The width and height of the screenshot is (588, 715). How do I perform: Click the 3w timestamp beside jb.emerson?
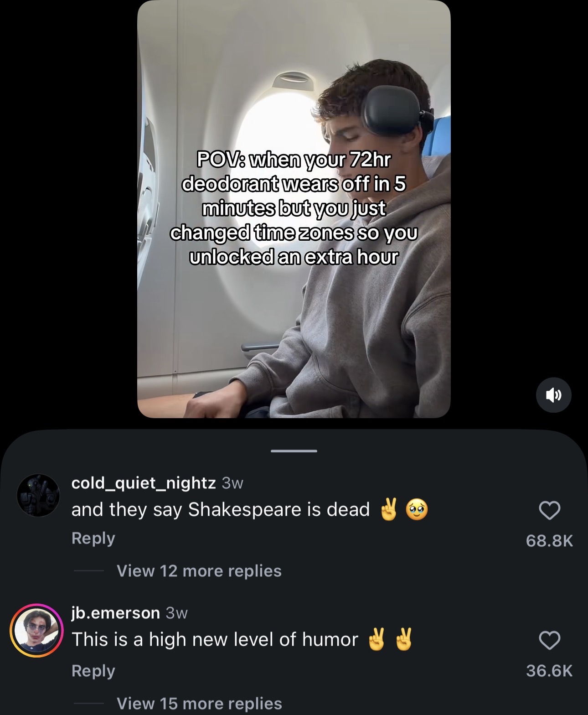(177, 613)
